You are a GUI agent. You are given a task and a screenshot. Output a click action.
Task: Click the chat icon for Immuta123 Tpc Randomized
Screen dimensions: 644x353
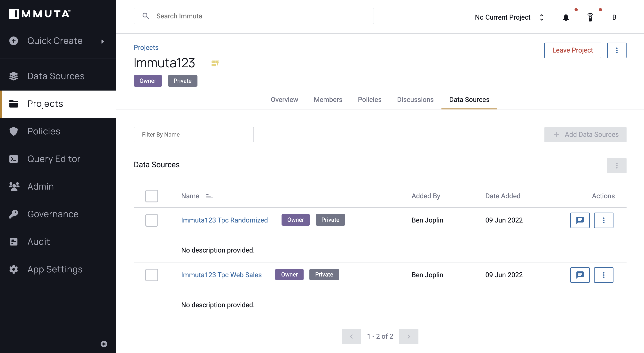pos(580,220)
